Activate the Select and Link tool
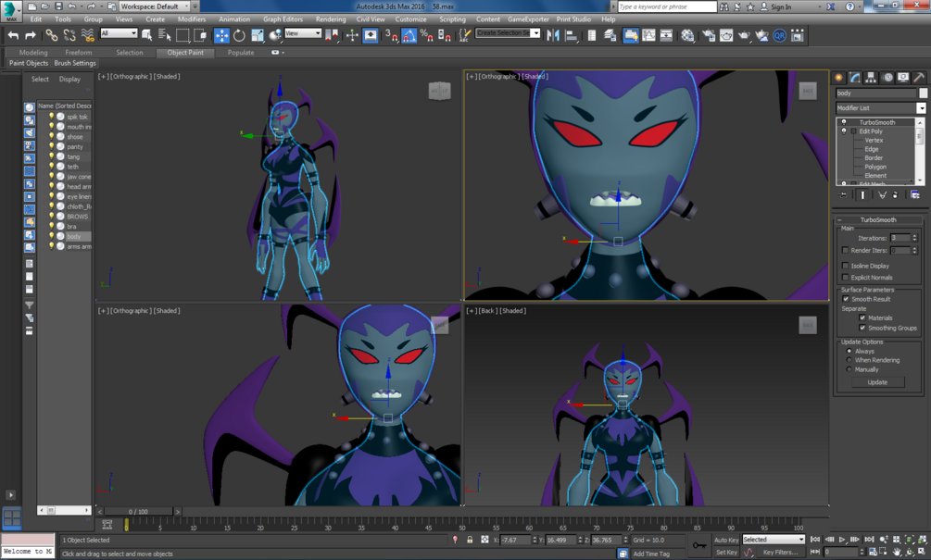The width and height of the screenshot is (931, 560). click(x=52, y=35)
